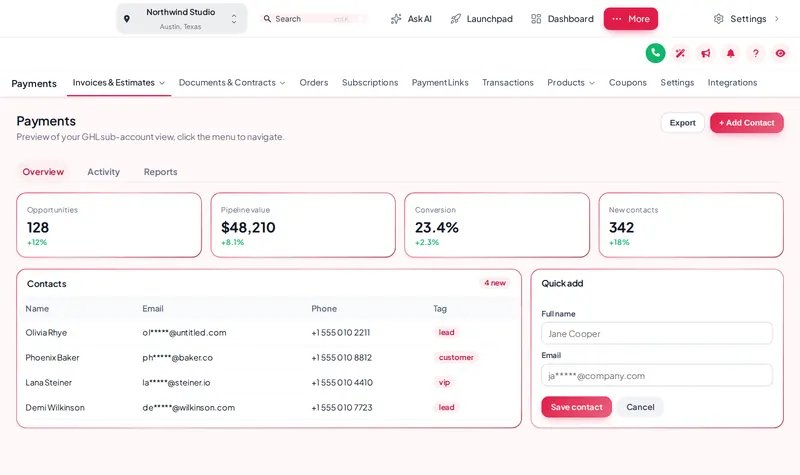
Task: Click the 4 new badge in Contacts
Action: (x=495, y=283)
